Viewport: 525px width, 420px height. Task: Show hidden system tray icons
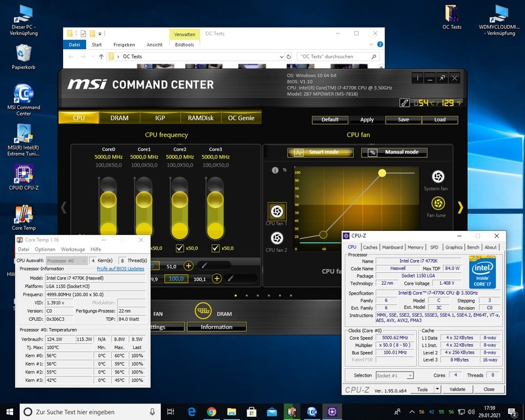[412, 411]
